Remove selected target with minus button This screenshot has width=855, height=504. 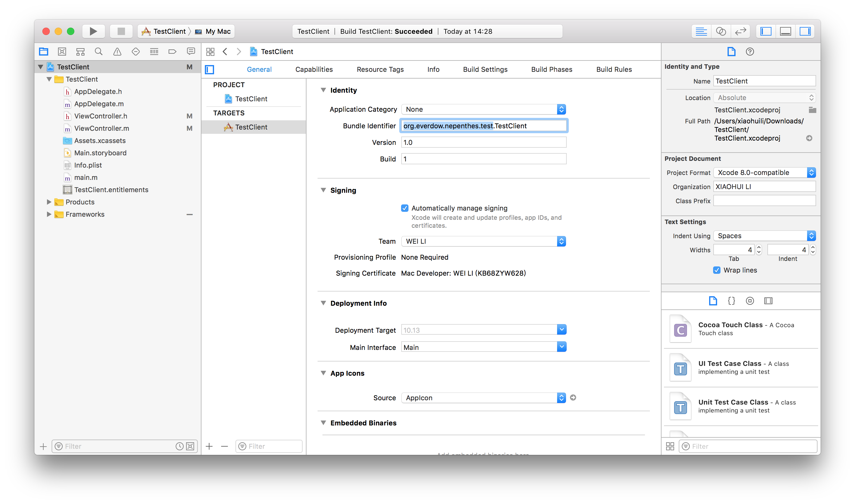(224, 446)
